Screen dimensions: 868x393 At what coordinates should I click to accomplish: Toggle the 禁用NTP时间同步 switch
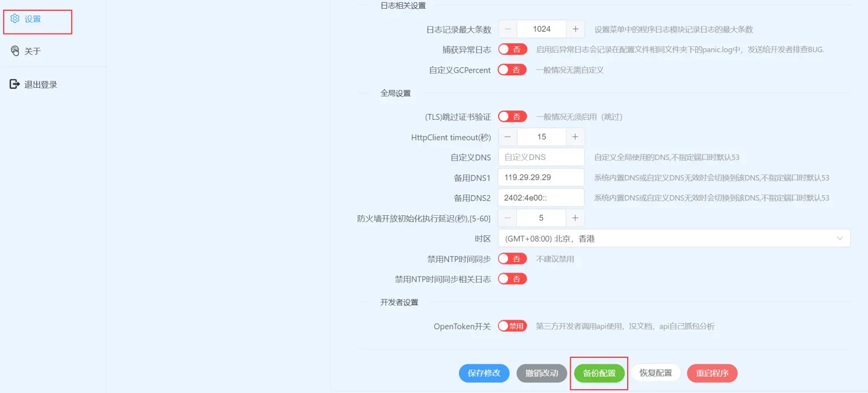tap(512, 259)
